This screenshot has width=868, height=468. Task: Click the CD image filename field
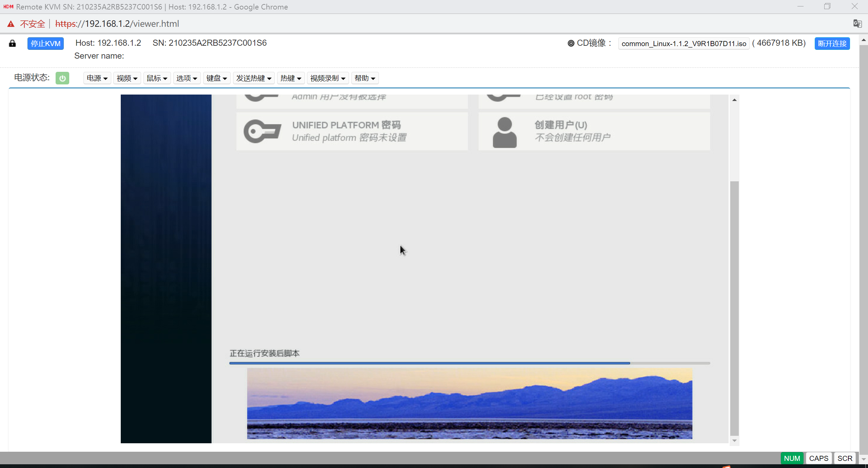pyautogui.click(x=683, y=43)
